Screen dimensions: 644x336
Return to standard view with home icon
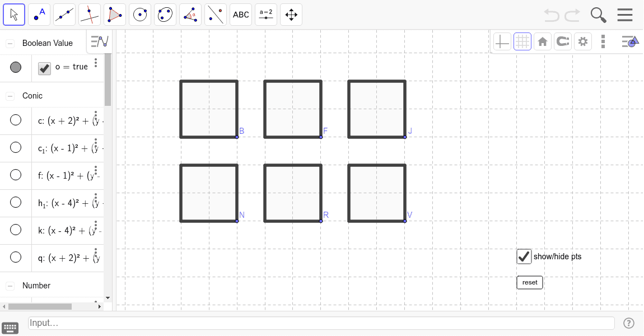pos(543,41)
